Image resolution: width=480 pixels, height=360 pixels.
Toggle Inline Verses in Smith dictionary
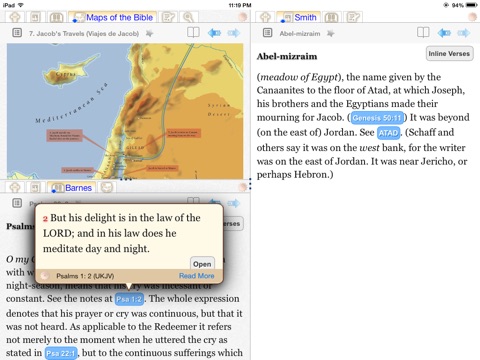(x=449, y=54)
